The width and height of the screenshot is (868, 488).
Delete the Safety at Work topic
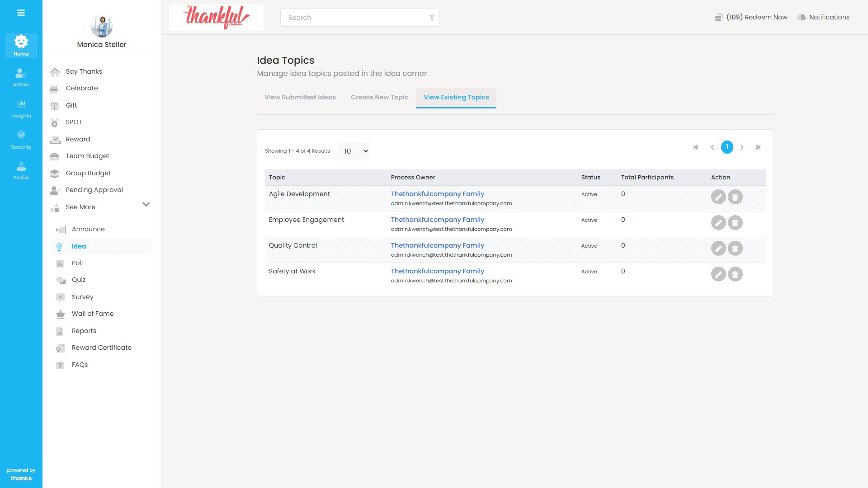click(x=735, y=274)
